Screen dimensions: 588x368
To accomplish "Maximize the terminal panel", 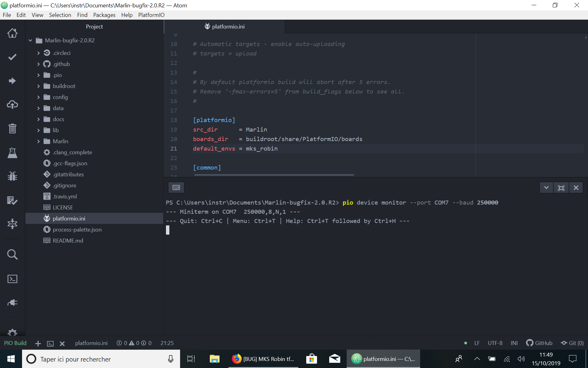I will pos(561,187).
